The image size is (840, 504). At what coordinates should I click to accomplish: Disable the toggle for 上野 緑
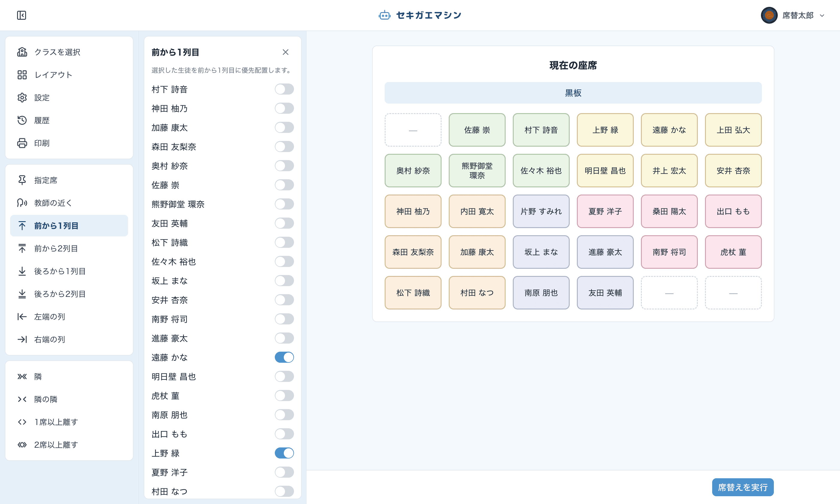click(x=284, y=453)
